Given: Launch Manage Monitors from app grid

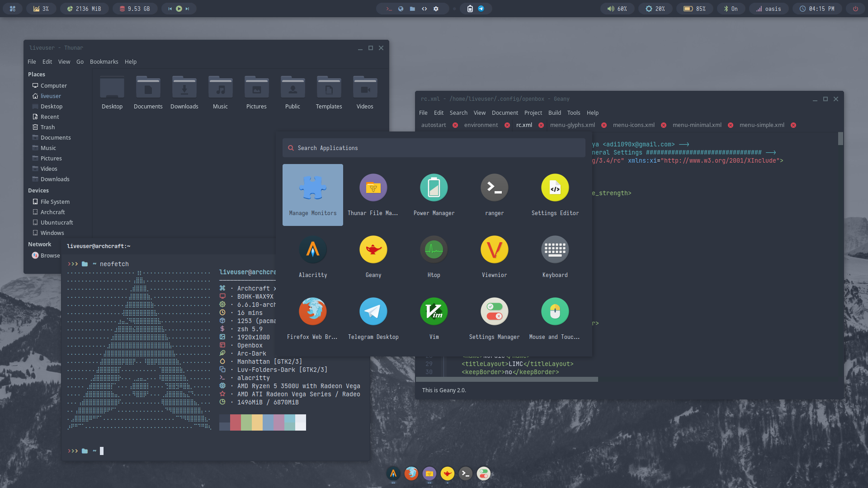Looking at the screenshot, I should tap(312, 194).
